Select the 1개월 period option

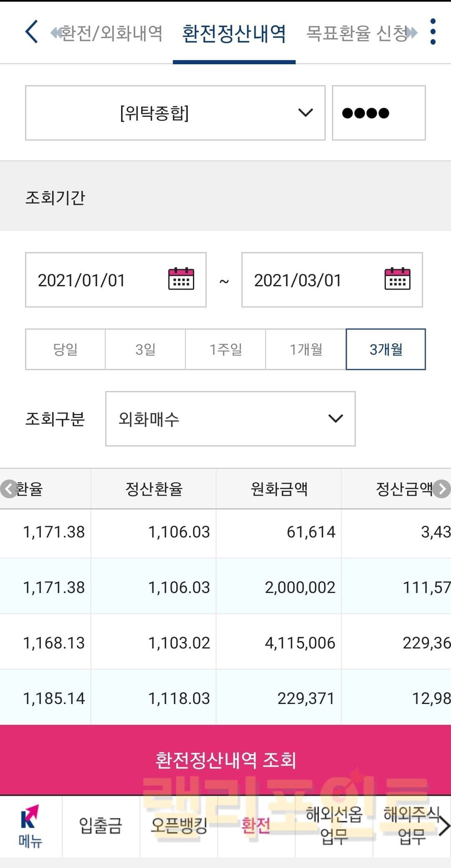click(x=306, y=349)
